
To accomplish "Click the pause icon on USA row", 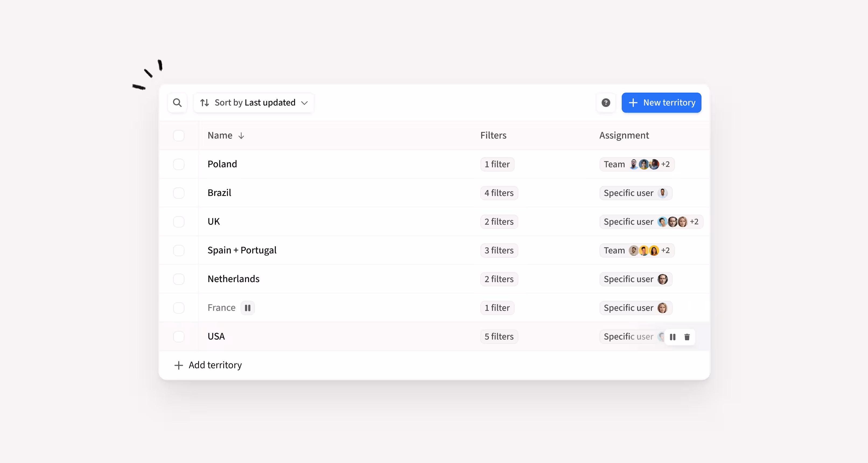I will coord(673,337).
